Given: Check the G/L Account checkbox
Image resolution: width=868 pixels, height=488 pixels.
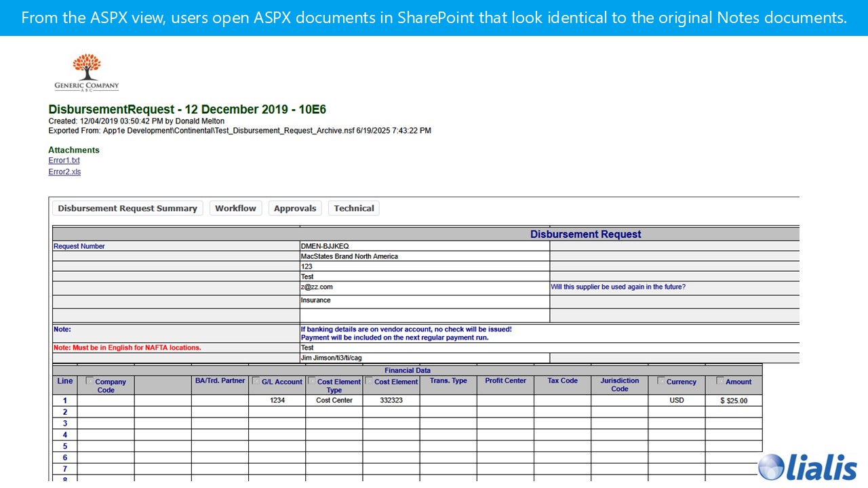Looking at the screenshot, I should coord(256,381).
